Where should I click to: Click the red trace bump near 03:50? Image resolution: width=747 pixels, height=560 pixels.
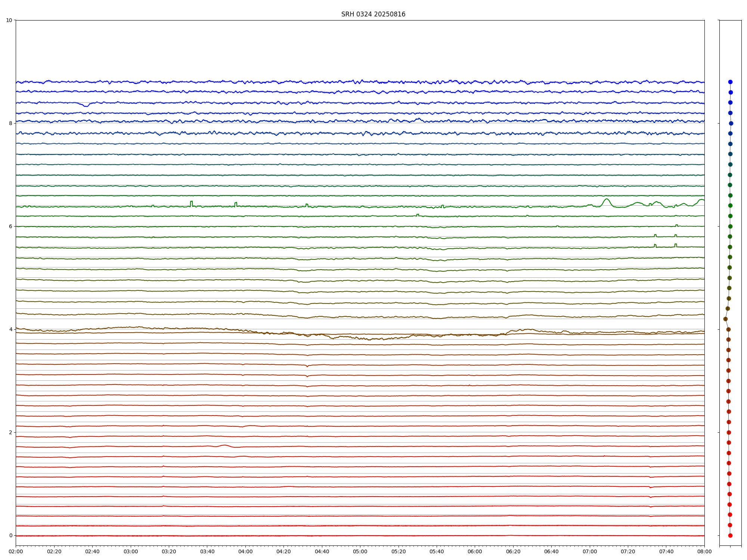click(x=224, y=445)
